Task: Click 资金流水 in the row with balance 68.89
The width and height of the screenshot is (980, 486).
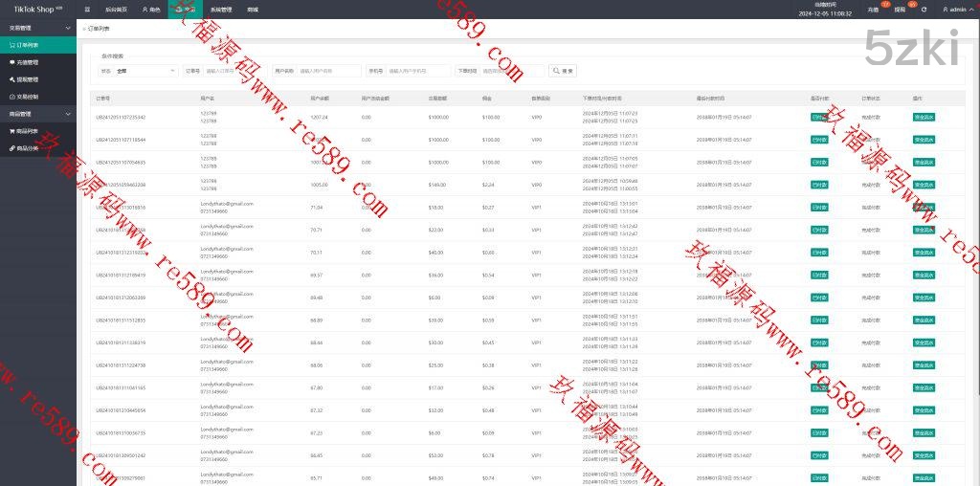Action: coord(924,320)
